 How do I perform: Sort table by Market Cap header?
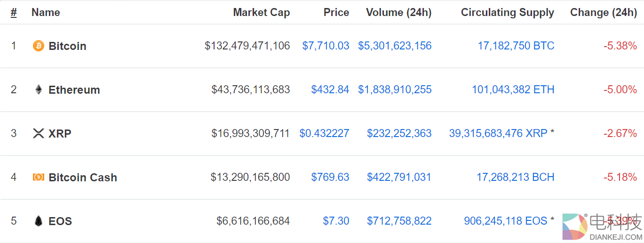261,13
